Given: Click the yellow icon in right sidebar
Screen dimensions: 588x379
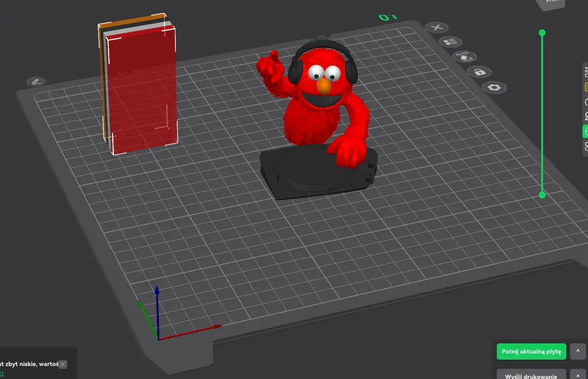Looking at the screenshot, I should click(586, 87).
